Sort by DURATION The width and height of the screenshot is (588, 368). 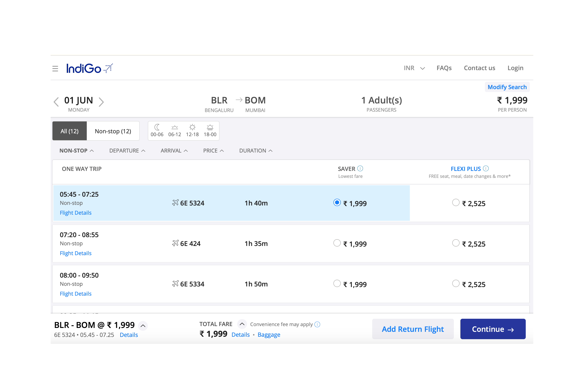tap(256, 151)
